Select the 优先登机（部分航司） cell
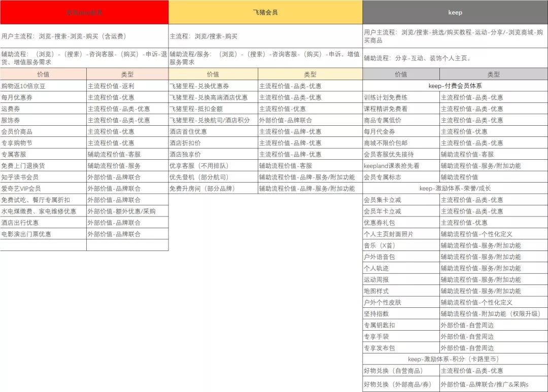548x392 pixels. coord(213,177)
